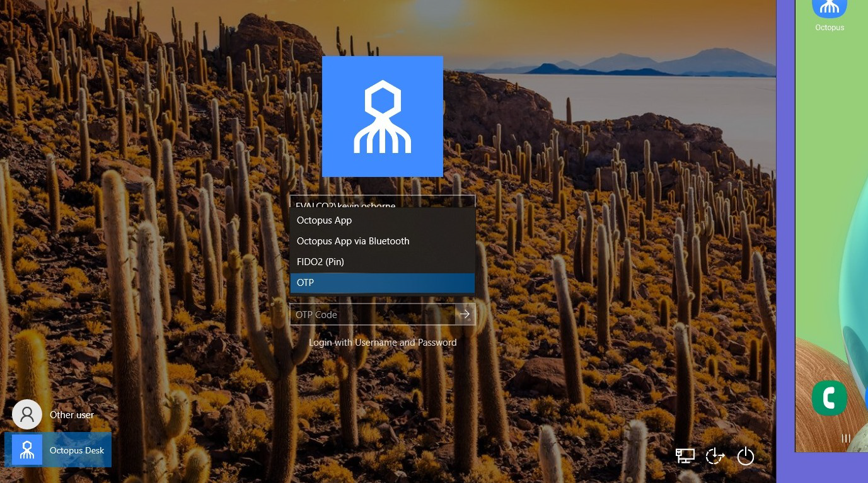Submit the OTP code with arrow button
The width and height of the screenshot is (868, 483).
465,314
